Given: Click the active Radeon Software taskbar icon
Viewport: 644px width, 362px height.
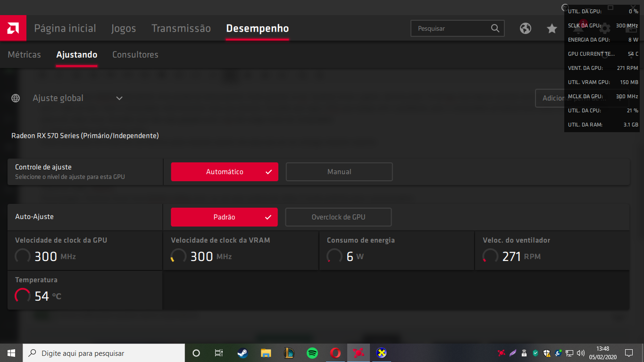Looking at the screenshot, I should (x=359, y=353).
